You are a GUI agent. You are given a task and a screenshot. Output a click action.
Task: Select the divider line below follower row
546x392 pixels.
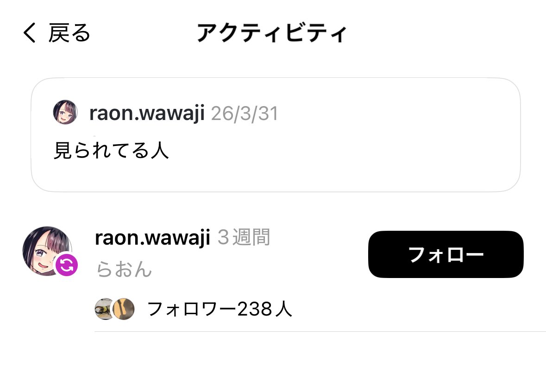click(x=320, y=331)
